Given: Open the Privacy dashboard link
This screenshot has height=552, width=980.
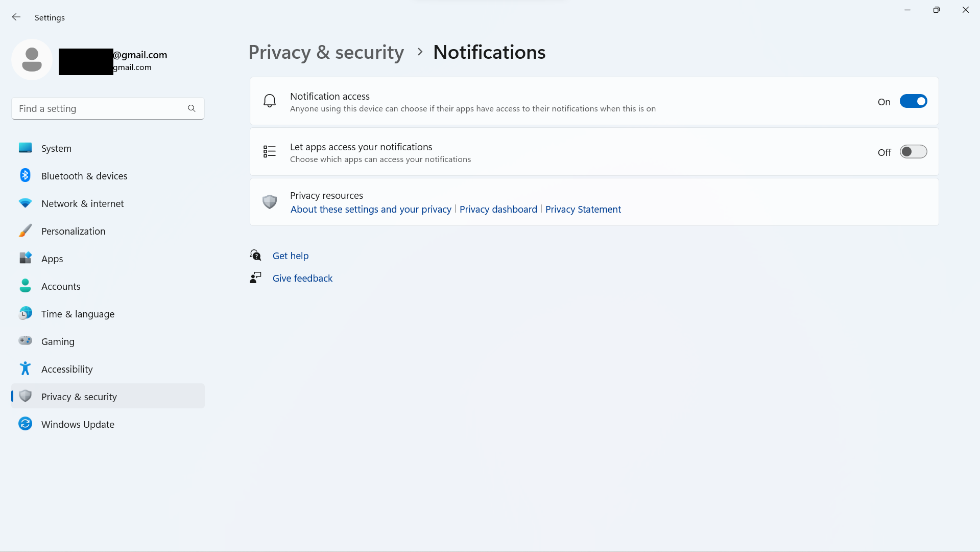Looking at the screenshot, I should click(498, 209).
